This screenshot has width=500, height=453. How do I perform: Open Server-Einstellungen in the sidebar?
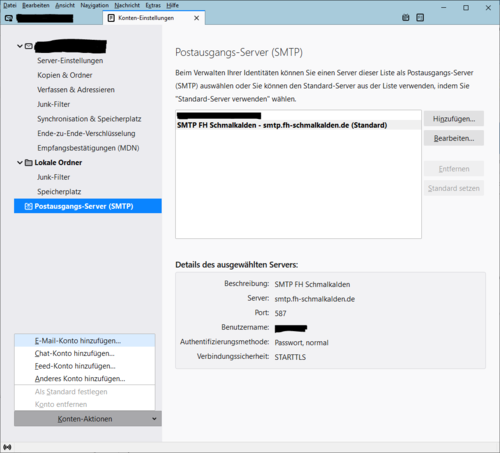click(x=70, y=61)
